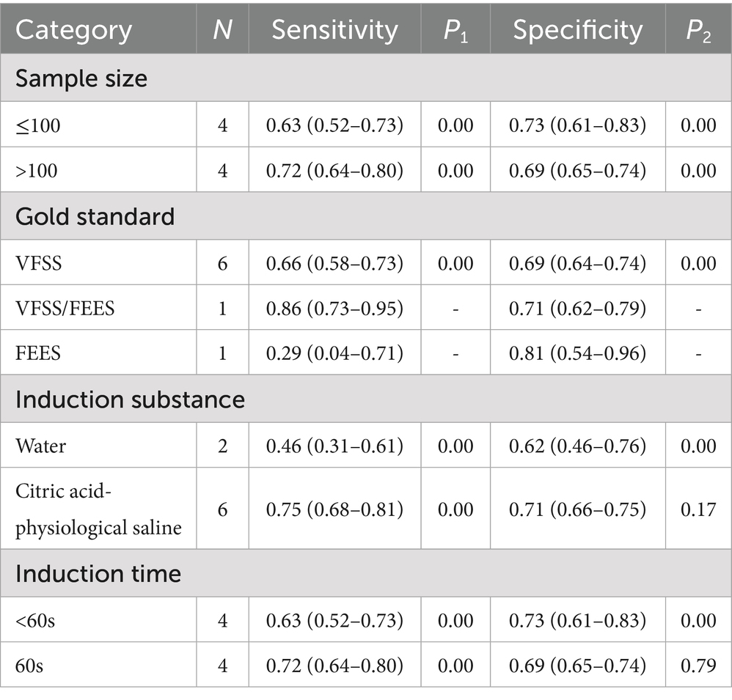Viewport: 732px width, 700px height.
Task: Select the Induction substance section heading
Action: tap(130, 399)
